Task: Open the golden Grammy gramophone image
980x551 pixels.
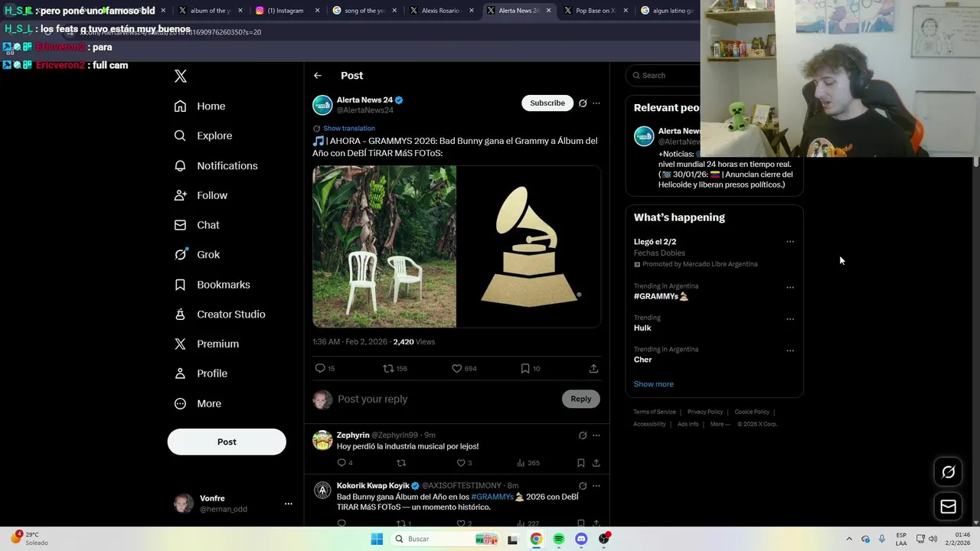Action: [x=529, y=246]
